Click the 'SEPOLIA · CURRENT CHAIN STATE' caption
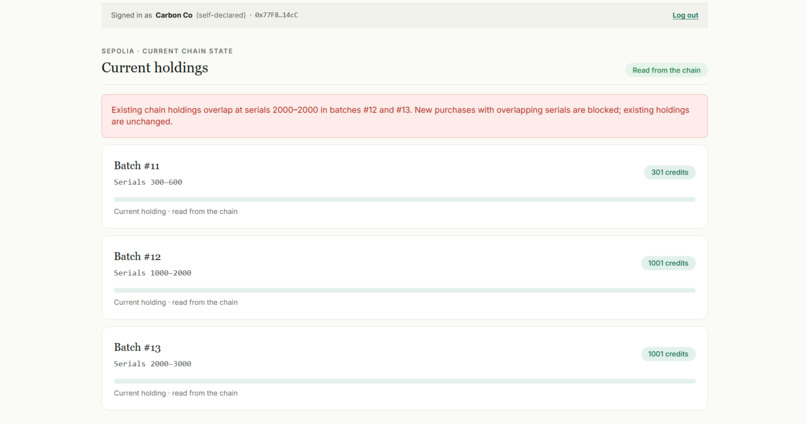The width and height of the screenshot is (806, 424). click(167, 51)
